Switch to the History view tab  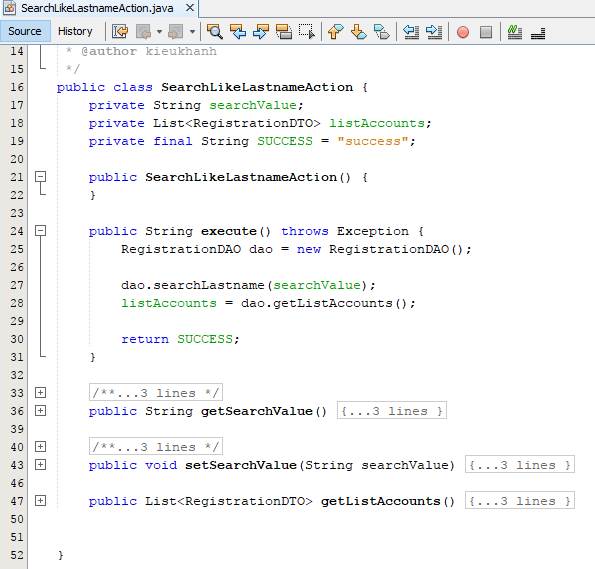[x=75, y=31]
